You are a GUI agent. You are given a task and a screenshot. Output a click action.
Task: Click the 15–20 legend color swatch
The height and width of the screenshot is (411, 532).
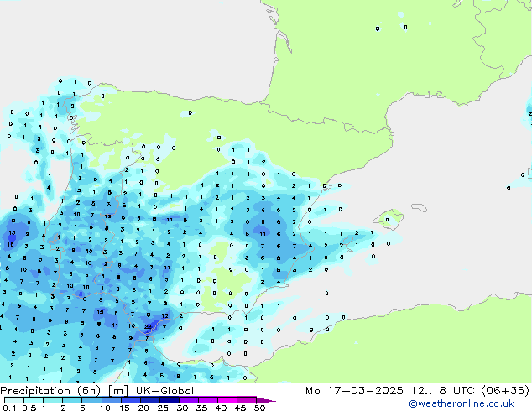130,400
